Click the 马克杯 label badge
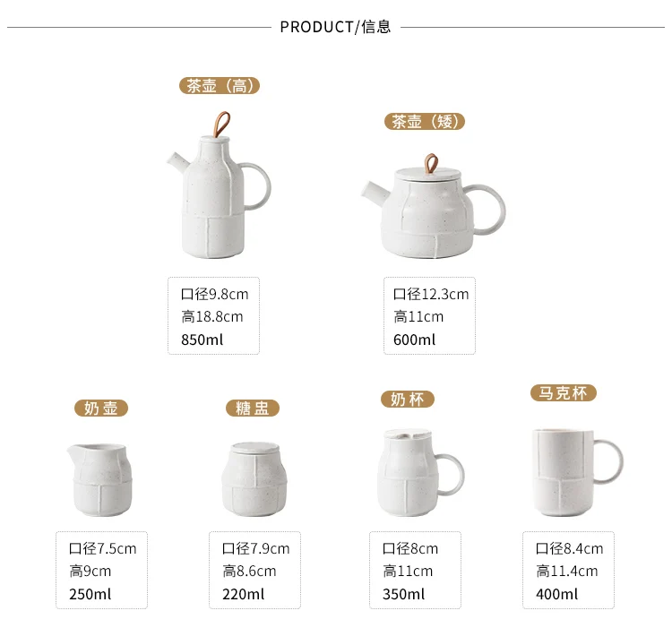The width and height of the screenshot is (672, 628). tap(564, 392)
